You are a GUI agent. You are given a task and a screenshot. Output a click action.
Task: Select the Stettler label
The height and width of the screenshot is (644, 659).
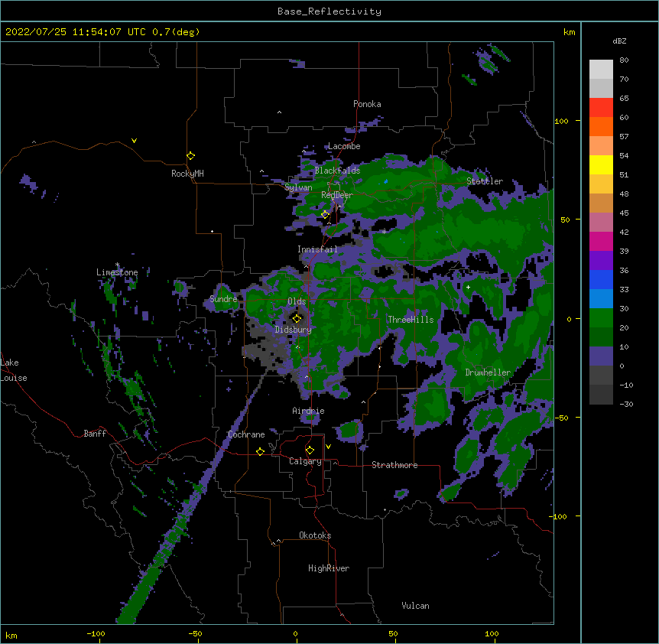point(485,181)
